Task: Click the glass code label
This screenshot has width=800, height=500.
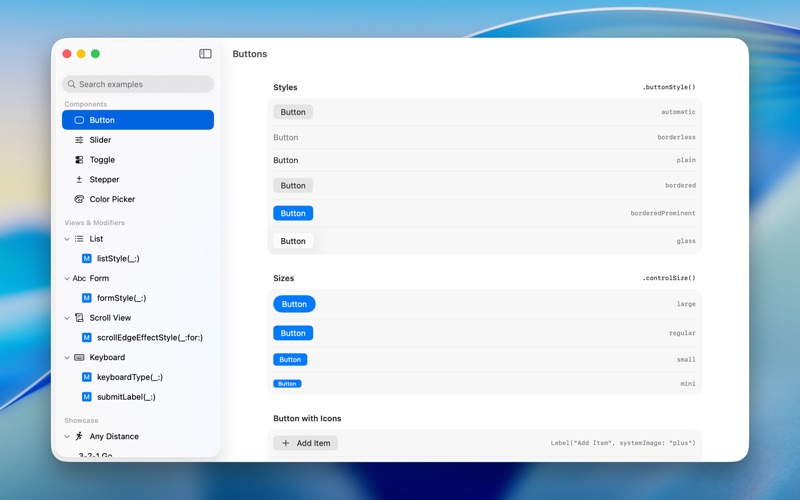Action: pos(686,241)
